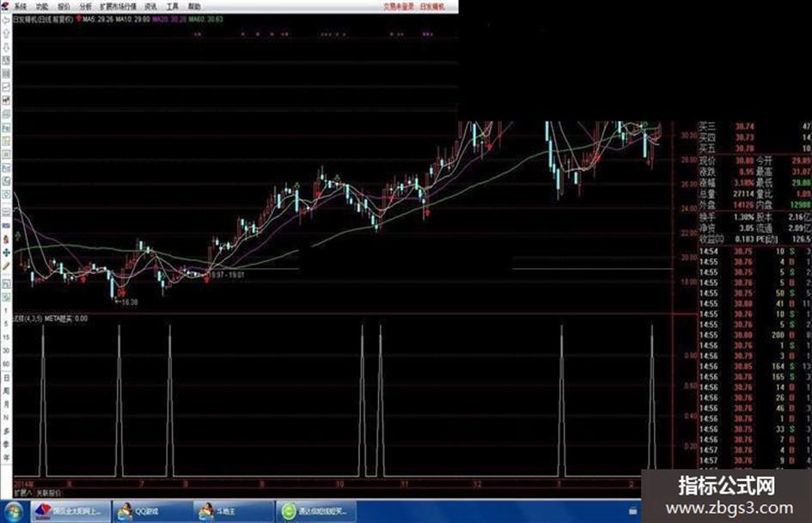The width and height of the screenshot is (812, 523).
Task: Open the 关联报价 tab
Action: click(x=49, y=493)
